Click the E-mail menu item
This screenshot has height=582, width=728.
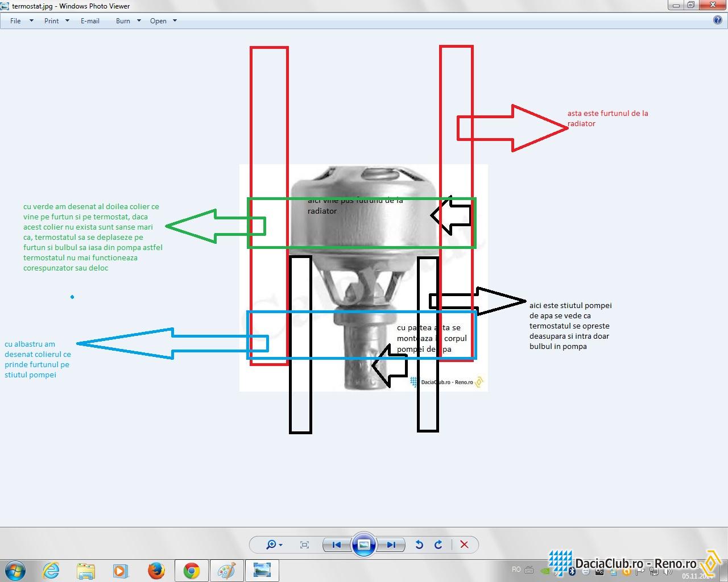coord(90,20)
